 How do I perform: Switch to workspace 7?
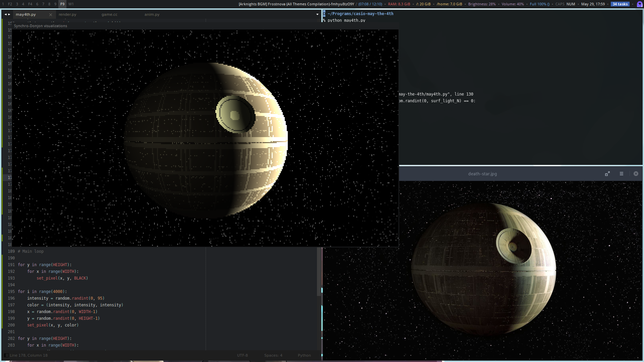point(43,4)
